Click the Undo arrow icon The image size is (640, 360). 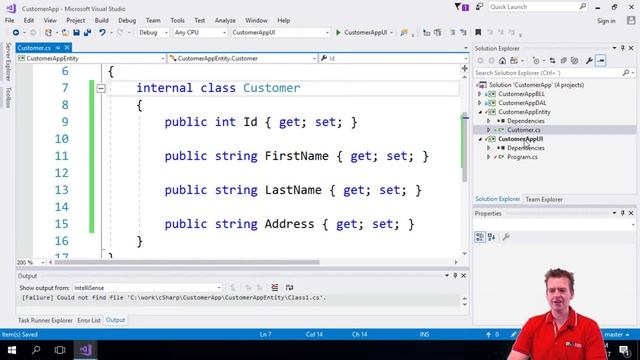pyautogui.click(x=102, y=32)
